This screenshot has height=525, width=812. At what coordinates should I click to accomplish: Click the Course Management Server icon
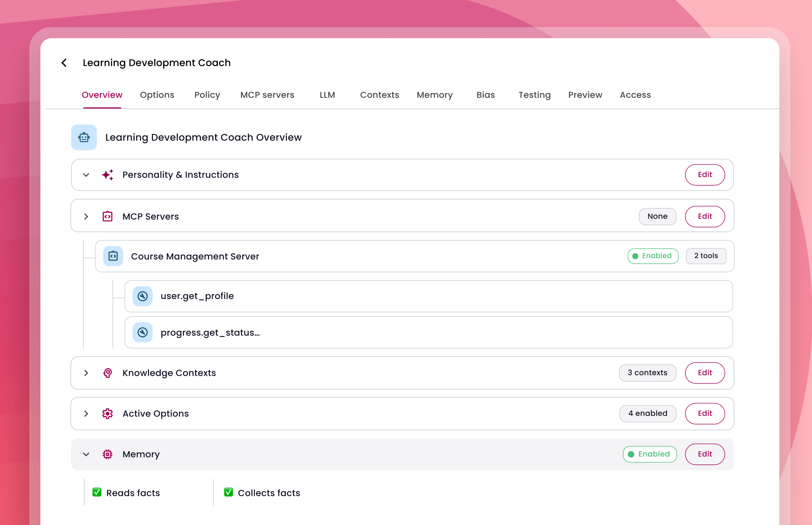[x=113, y=256]
